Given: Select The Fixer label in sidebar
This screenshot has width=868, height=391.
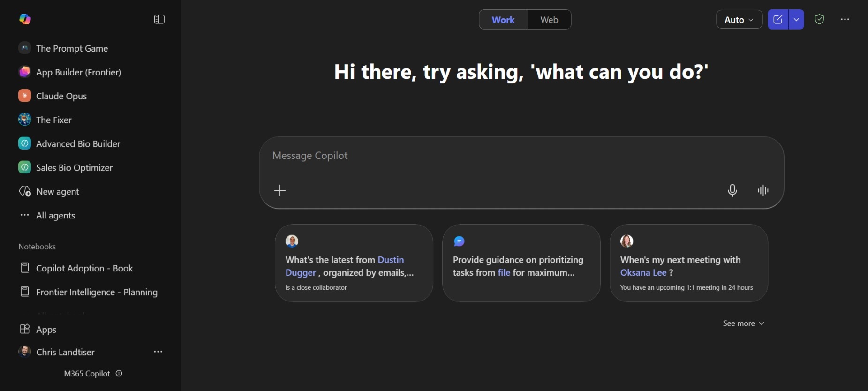Looking at the screenshot, I should [x=54, y=120].
